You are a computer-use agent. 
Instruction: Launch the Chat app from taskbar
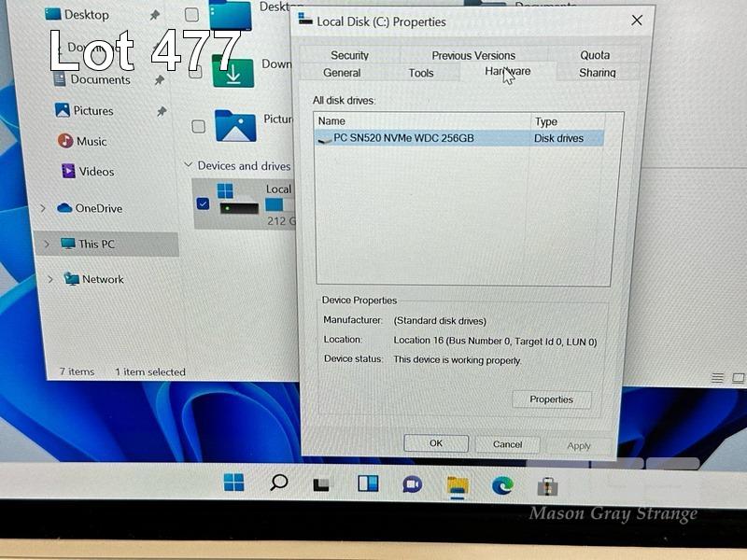pyautogui.click(x=412, y=484)
